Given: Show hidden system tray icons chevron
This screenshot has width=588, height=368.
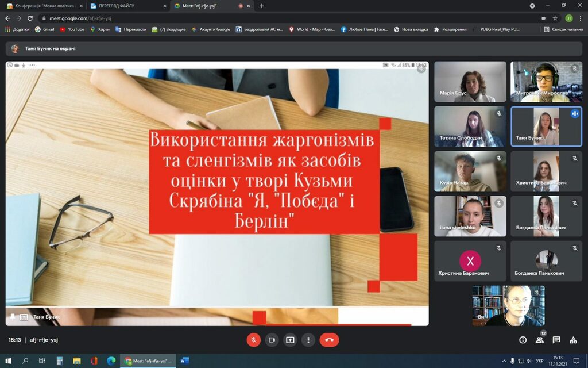Looking at the screenshot, I should click(504, 361).
